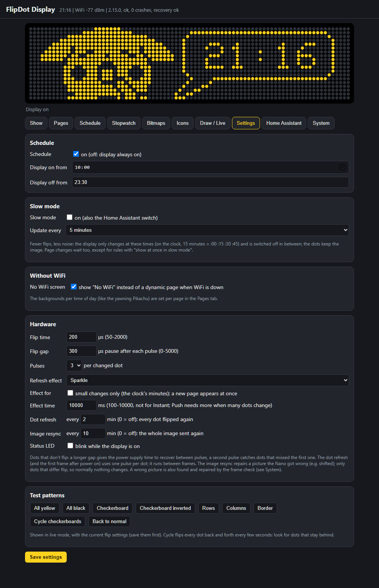Uncheck the No WiFi screen option
The image size is (379, 588).
coord(74,287)
